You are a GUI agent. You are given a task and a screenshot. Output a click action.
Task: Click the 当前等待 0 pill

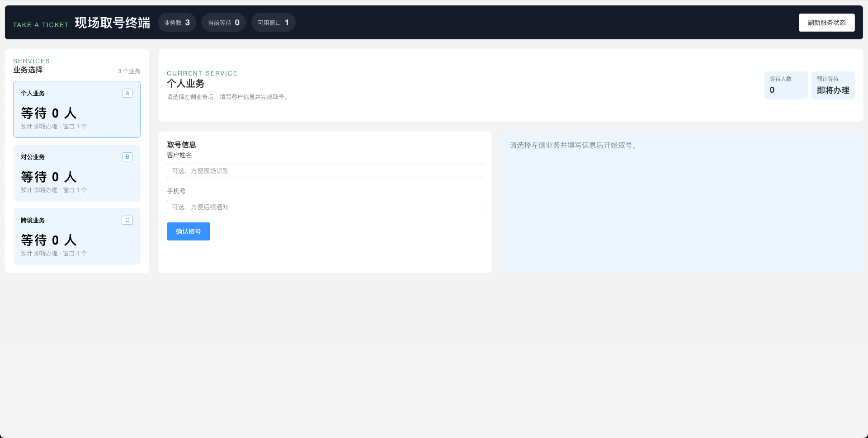[x=224, y=23]
